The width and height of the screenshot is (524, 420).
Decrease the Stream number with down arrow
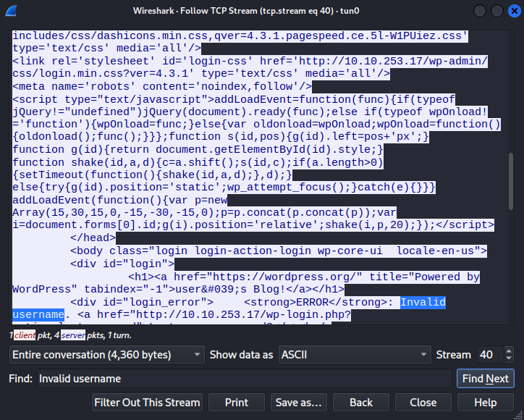(509, 358)
